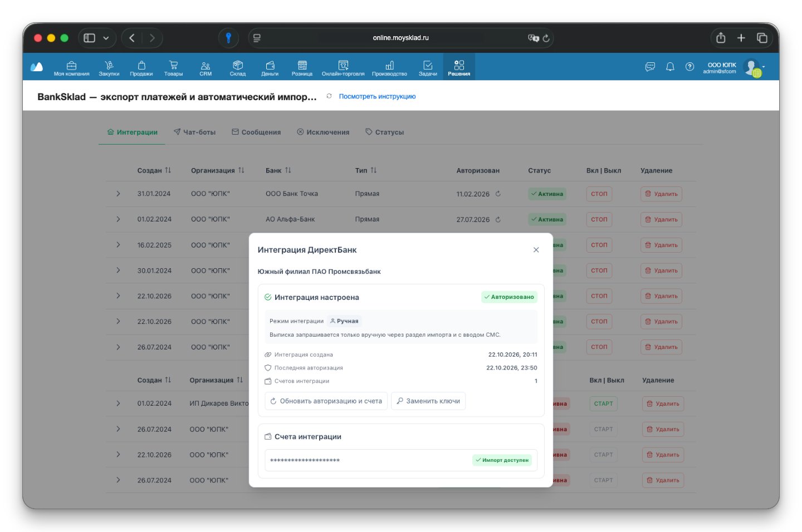The height and width of the screenshot is (532, 802).
Task: Open the notifications bell
Action: coord(670,67)
